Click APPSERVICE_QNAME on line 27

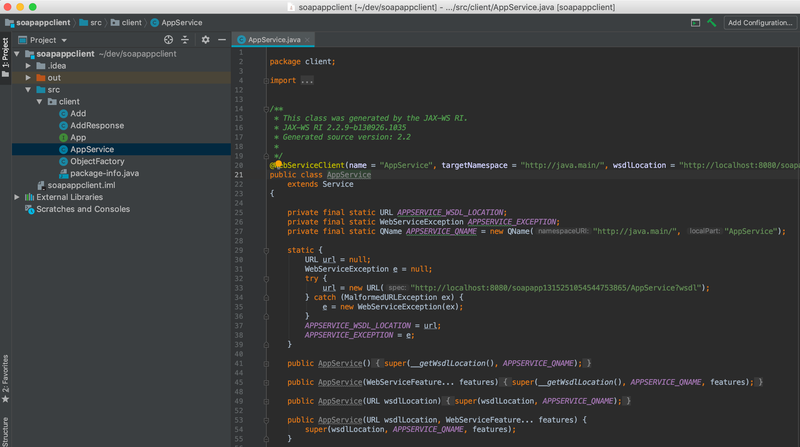[x=441, y=231]
